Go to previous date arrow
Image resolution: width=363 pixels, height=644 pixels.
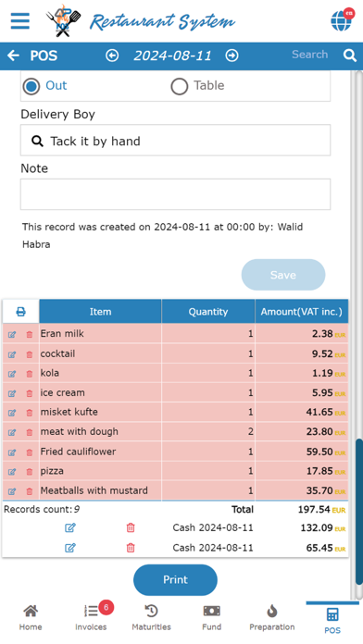(x=112, y=56)
